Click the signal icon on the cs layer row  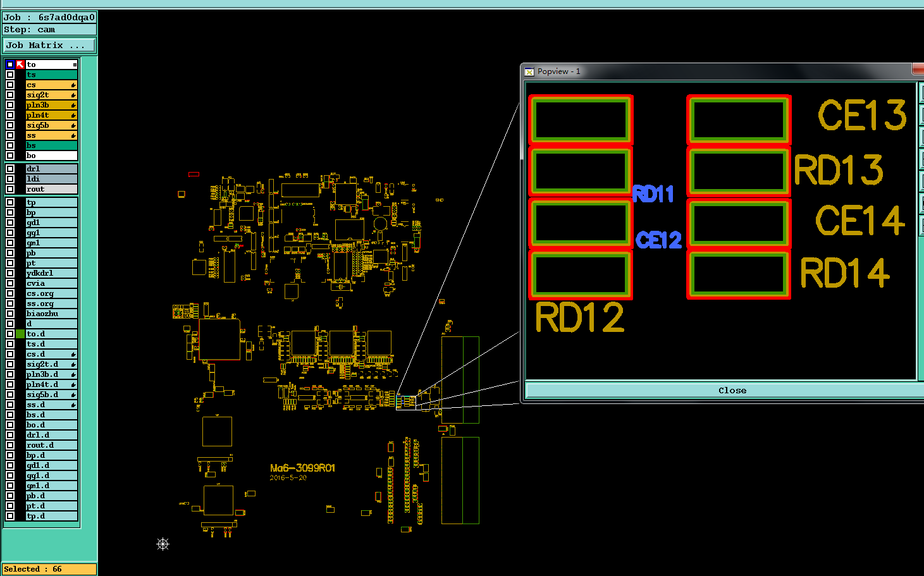73,85
